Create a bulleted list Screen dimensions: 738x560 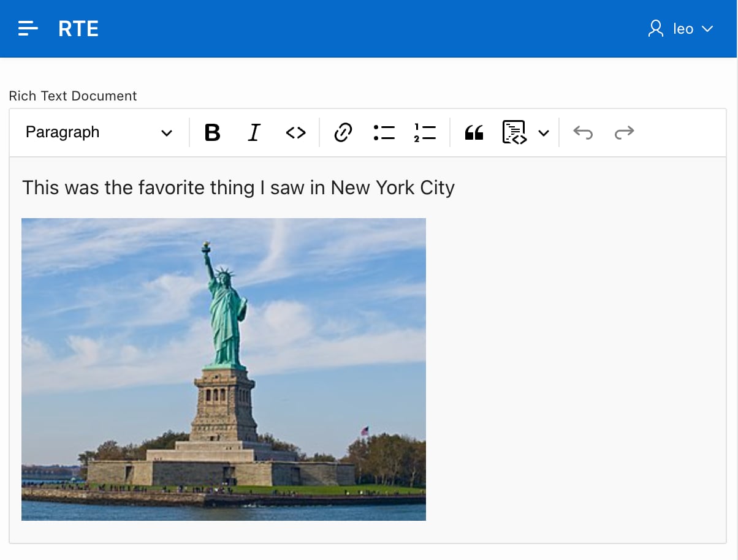point(384,132)
